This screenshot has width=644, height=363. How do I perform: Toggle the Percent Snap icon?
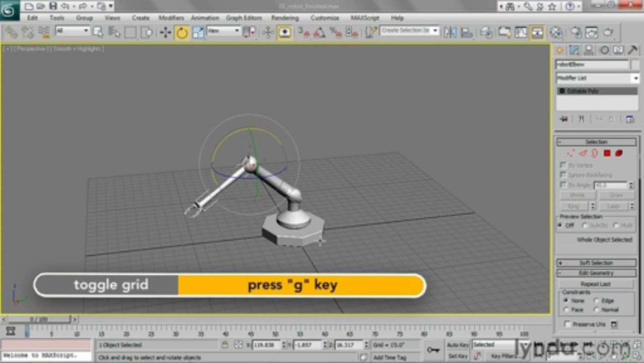[336, 32]
